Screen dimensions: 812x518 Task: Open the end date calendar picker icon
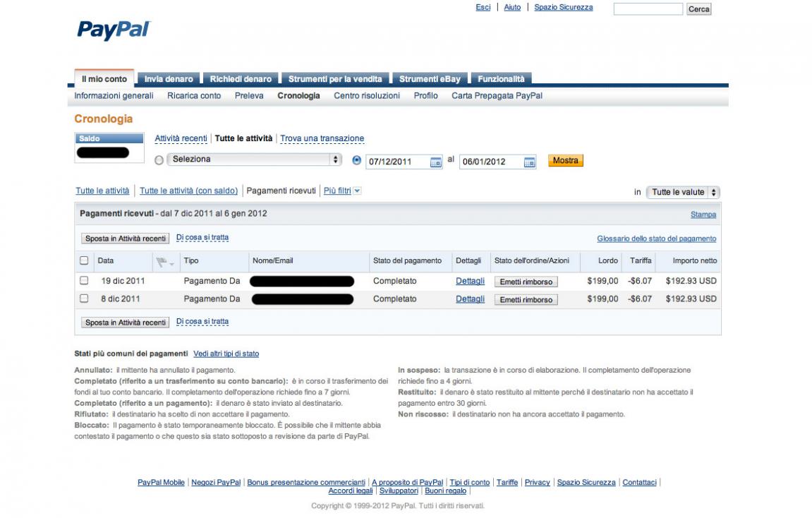pos(529,162)
